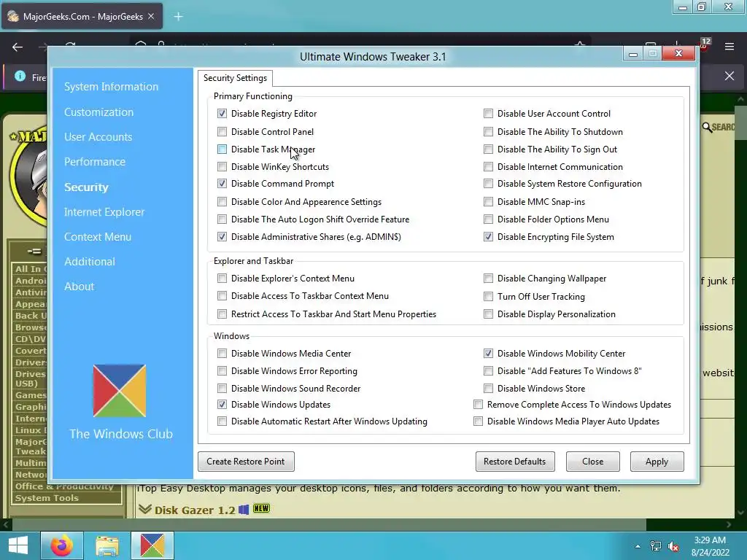Click the network icon in system tray
Screen dimensions: 747x560
point(656,546)
